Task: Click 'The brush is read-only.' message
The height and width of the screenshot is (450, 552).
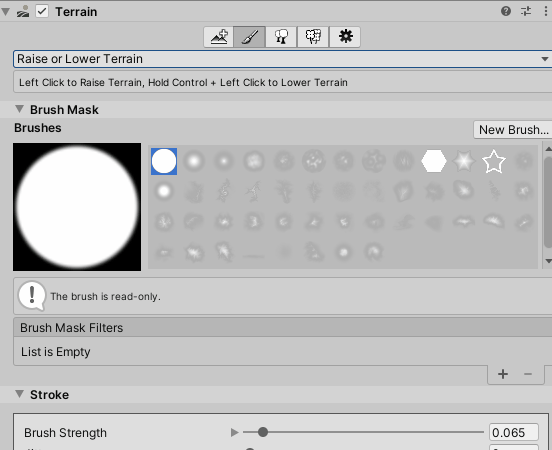Action: [x=105, y=296]
